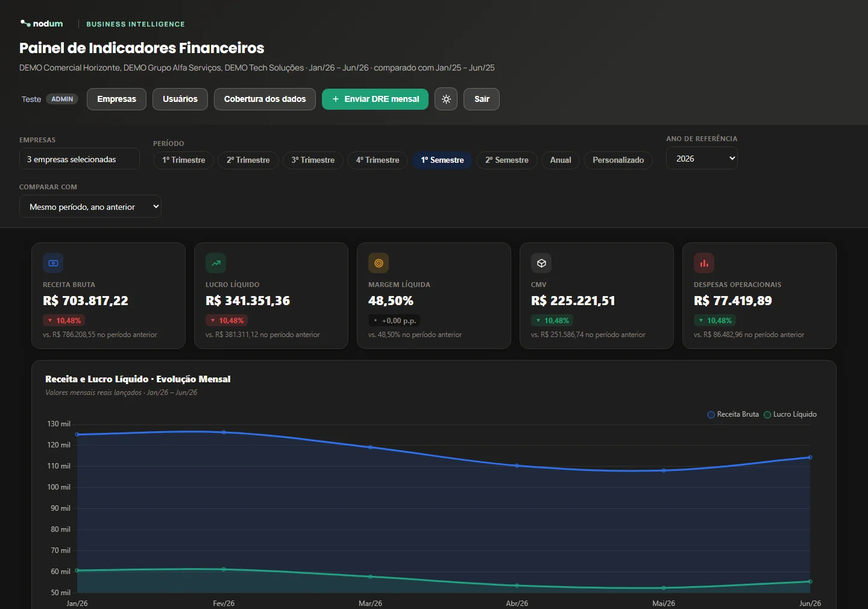The height and width of the screenshot is (609, 868).
Task: Select the Anual period
Action: click(x=561, y=160)
